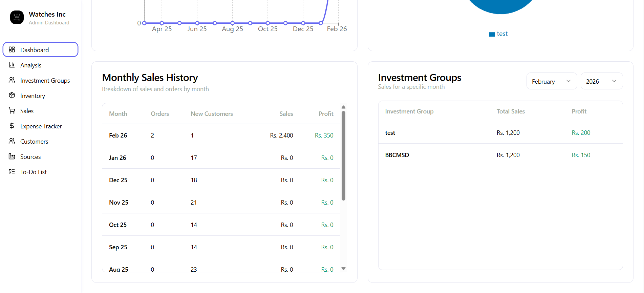The height and width of the screenshot is (293, 644).
Task: Select the Feb 26 row in sales history
Action: coord(221,135)
